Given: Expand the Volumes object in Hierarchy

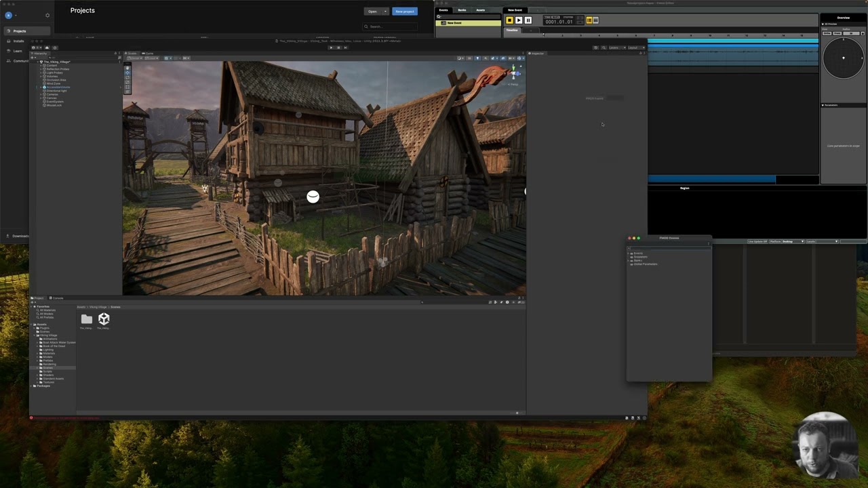Looking at the screenshot, I should coord(41,77).
